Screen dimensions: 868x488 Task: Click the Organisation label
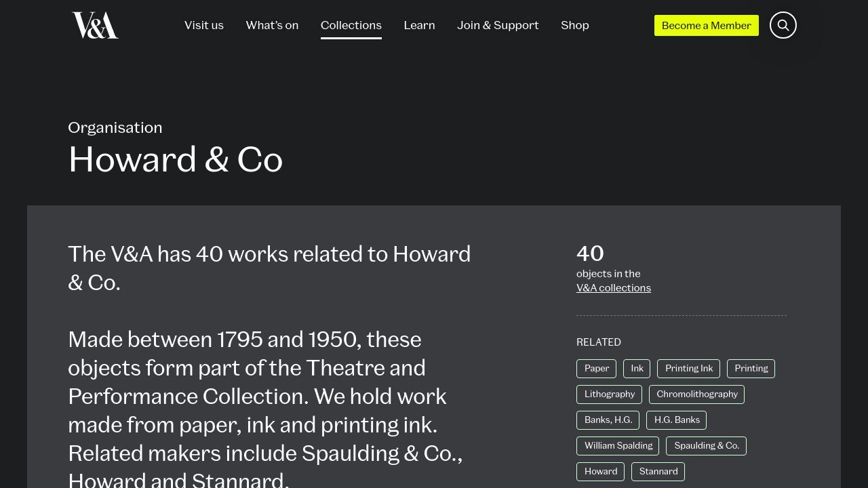click(115, 127)
